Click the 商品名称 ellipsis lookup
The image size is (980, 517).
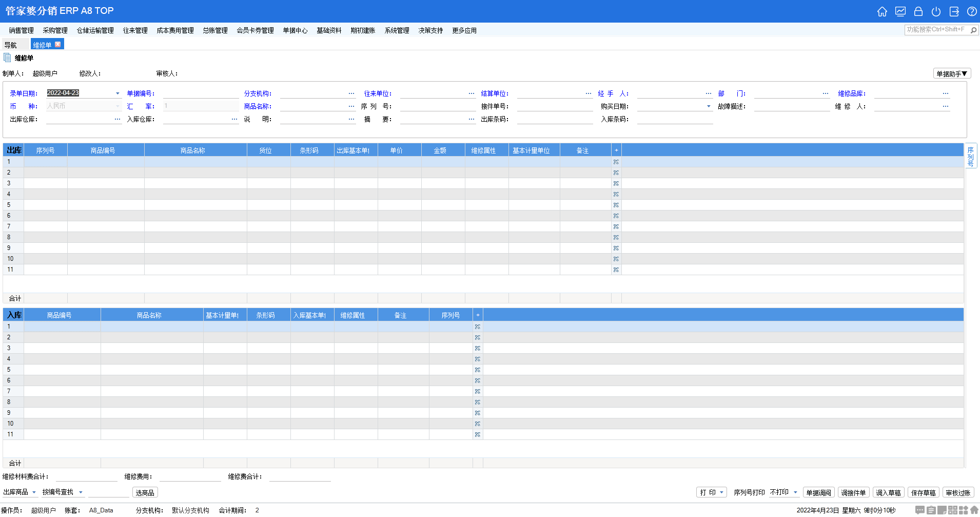[351, 106]
